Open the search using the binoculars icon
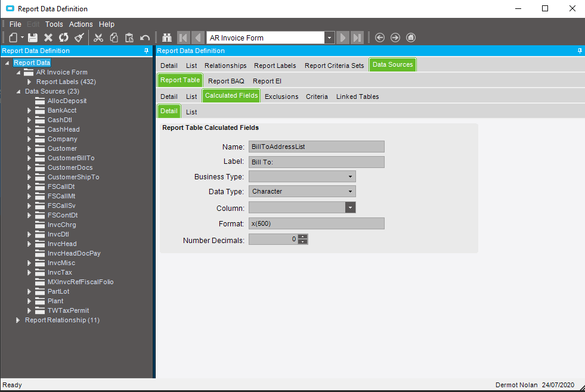 (x=166, y=37)
